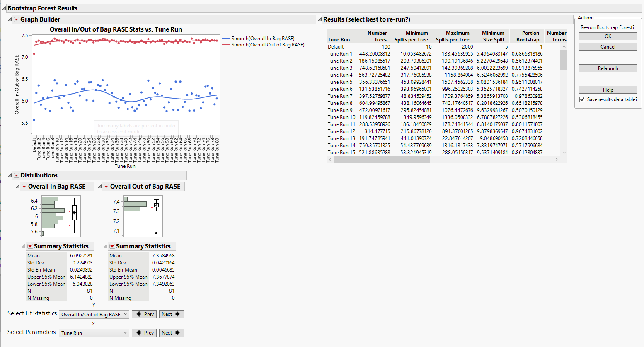The image size is (644, 347).
Task: Click the Results table vertical scrollbar
Action: click(x=564, y=60)
